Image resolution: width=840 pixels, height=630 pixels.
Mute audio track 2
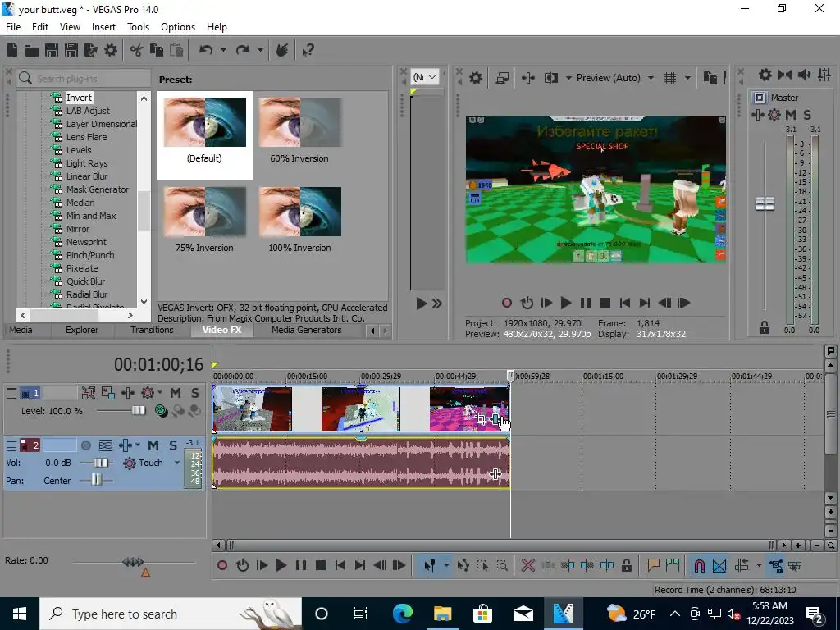coord(153,445)
